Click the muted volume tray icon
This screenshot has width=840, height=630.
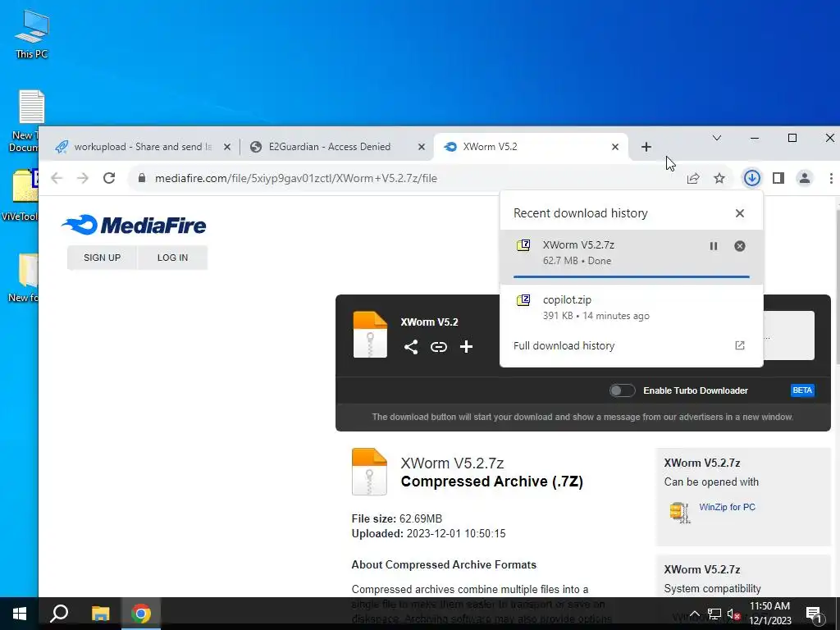pyautogui.click(x=733, y=614)
